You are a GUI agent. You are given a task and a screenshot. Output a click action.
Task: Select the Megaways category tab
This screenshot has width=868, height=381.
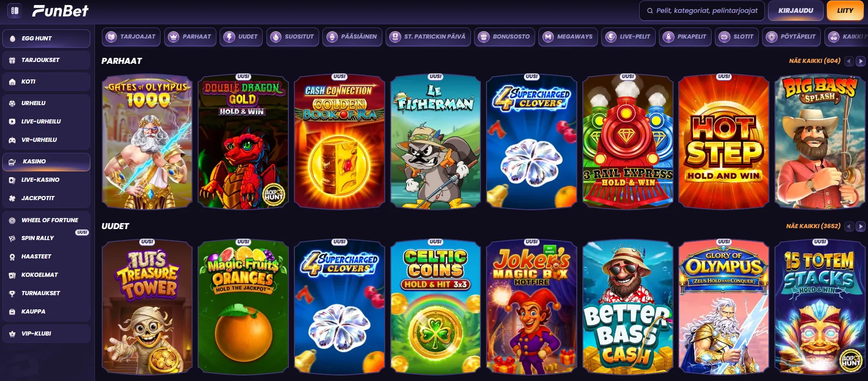pyautogui.click(x=568, y=37)
